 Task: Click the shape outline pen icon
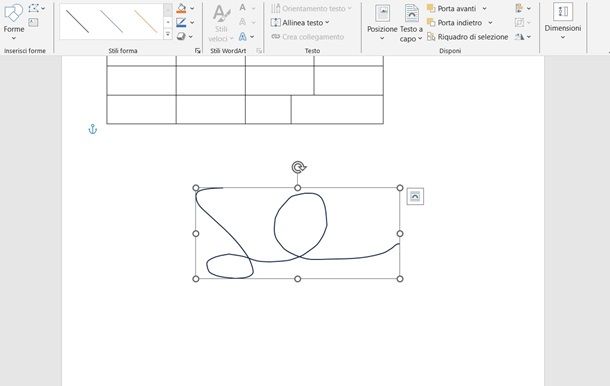point(181,23)
